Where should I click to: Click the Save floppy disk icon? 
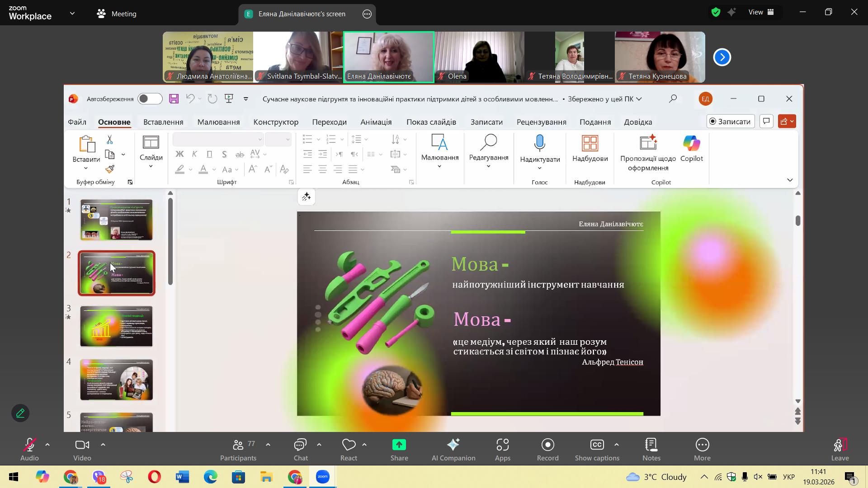click(x=174, y=99)
